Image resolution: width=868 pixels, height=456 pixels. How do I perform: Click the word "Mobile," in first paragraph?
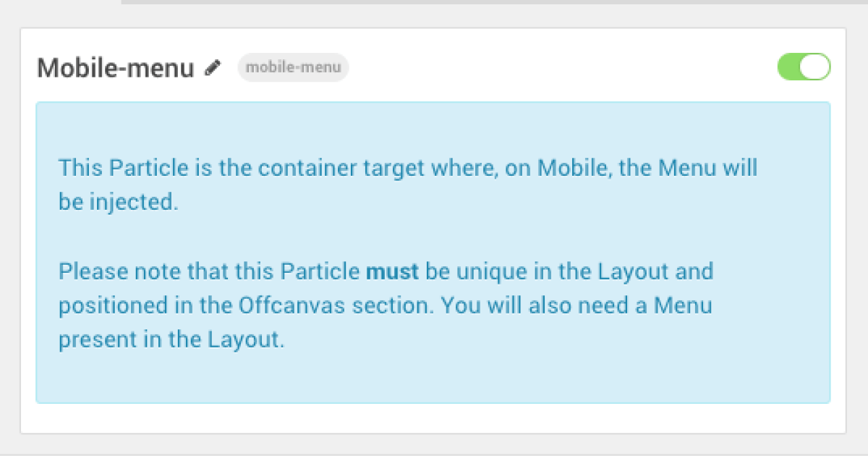click(x=570, y=169)
